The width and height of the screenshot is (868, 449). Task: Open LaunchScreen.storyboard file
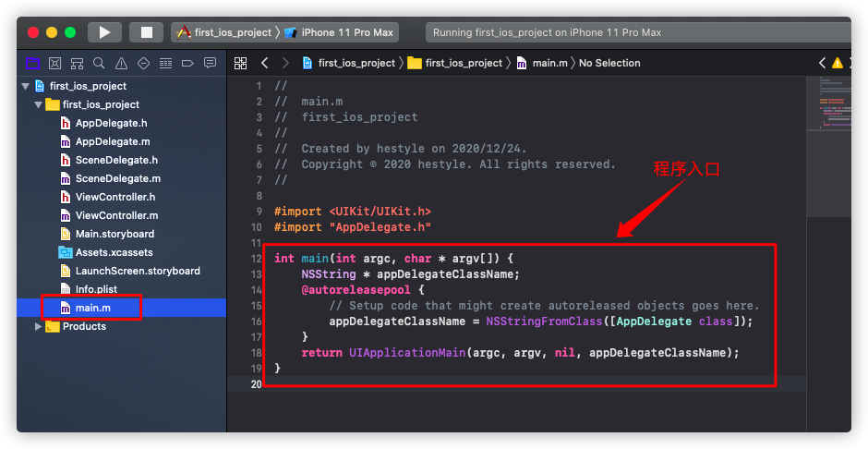pyautogui.click(x=138, y=271)
